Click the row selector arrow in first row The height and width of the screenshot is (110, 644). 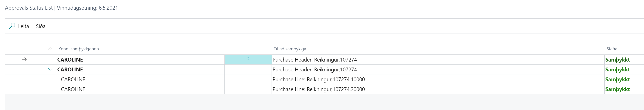(24, 60)
